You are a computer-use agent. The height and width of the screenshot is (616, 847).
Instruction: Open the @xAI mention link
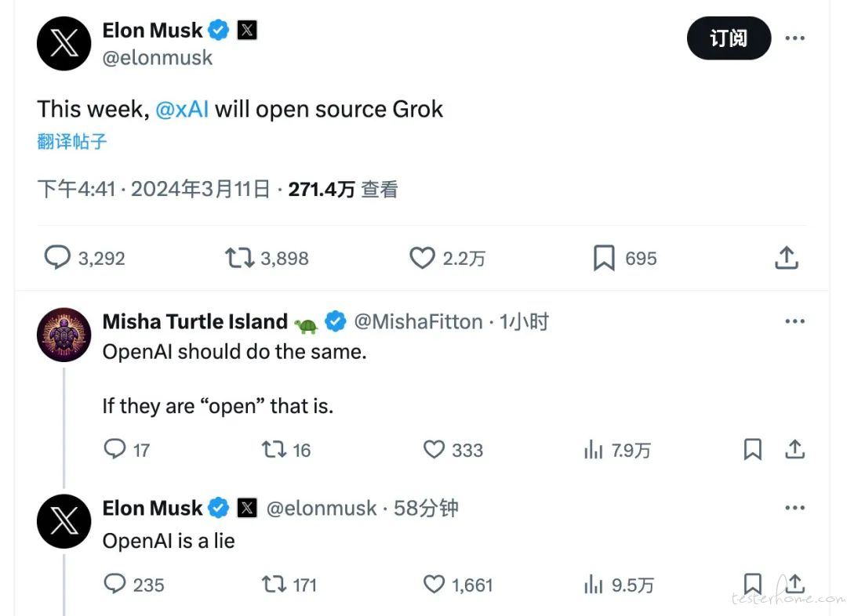coord(182,110)
